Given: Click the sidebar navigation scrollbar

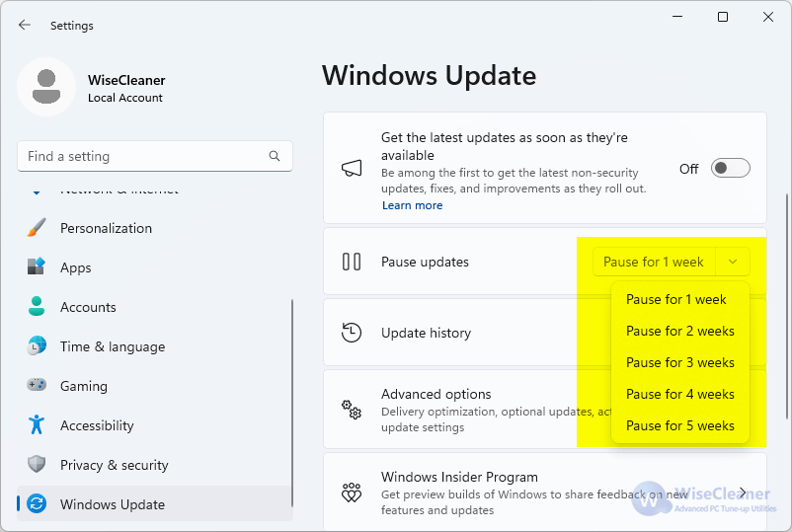Looking at the screenshot, I should tap(292, 403).
